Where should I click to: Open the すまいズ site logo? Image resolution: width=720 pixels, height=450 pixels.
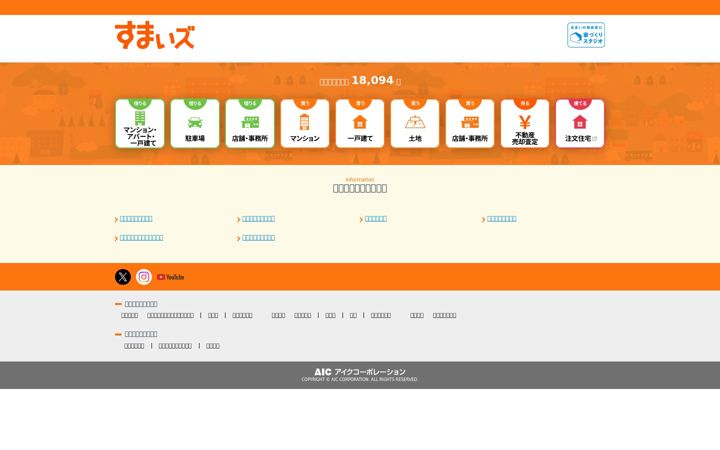coord(155,35)
